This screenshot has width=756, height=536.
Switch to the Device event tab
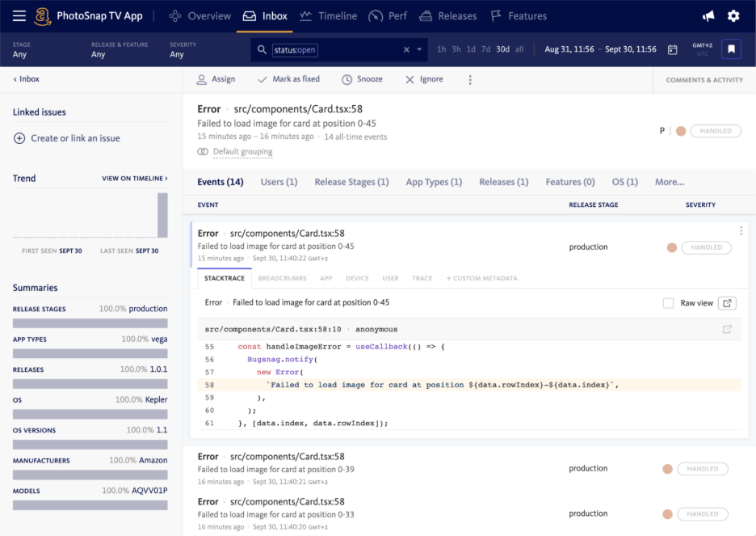(357, 278)
